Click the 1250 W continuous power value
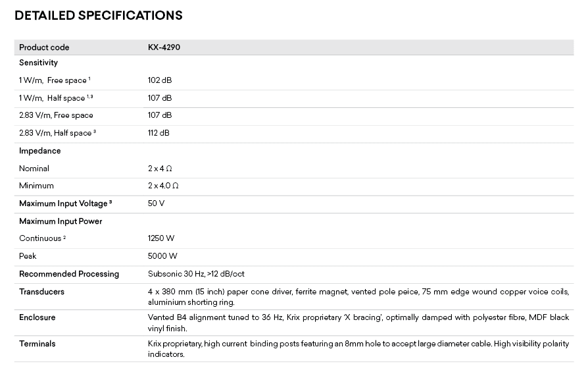Screen dimensions: 588x374 pos(162,238)
